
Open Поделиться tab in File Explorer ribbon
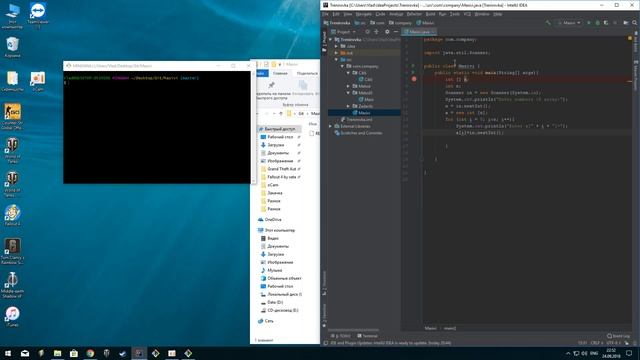click(307, 73)
